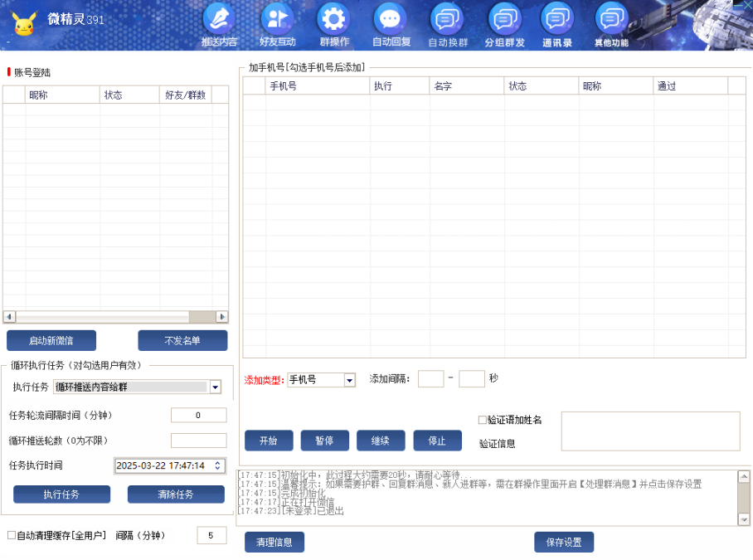This screenshot has width=753, height=560.
Task: Select the 自动换群 toolbar icon
Action: click(448, 20)
